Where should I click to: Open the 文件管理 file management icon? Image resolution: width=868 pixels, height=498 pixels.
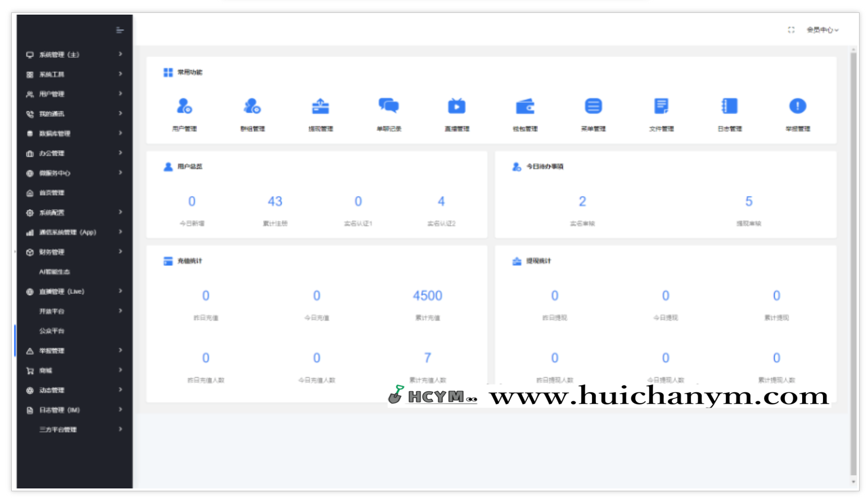[x=661, y=106]
